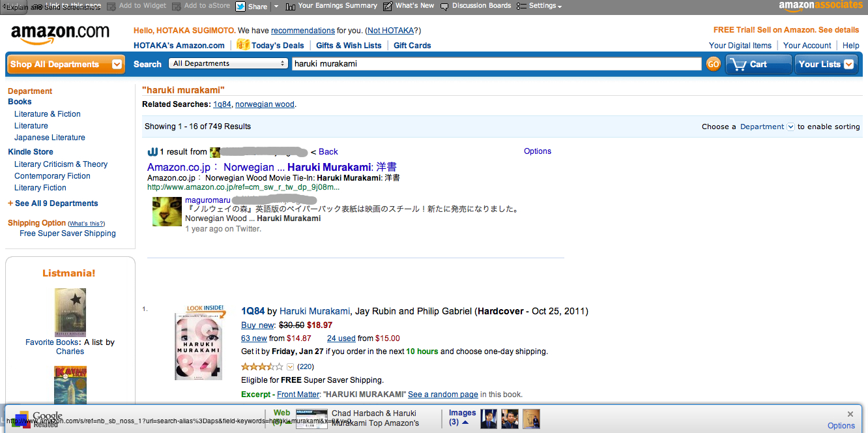868x433 pixels.
Task: Open Options in the Google Related bar
Action: [841, 426]
